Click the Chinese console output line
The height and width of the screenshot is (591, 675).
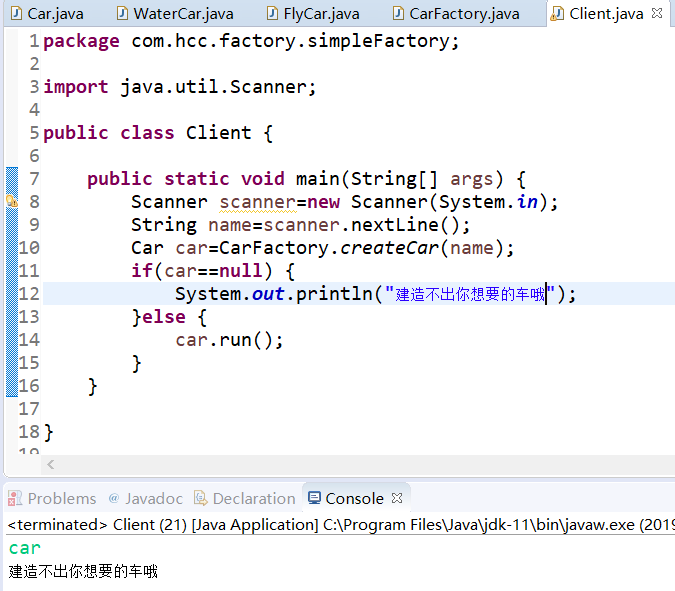[x=83, y=571]
